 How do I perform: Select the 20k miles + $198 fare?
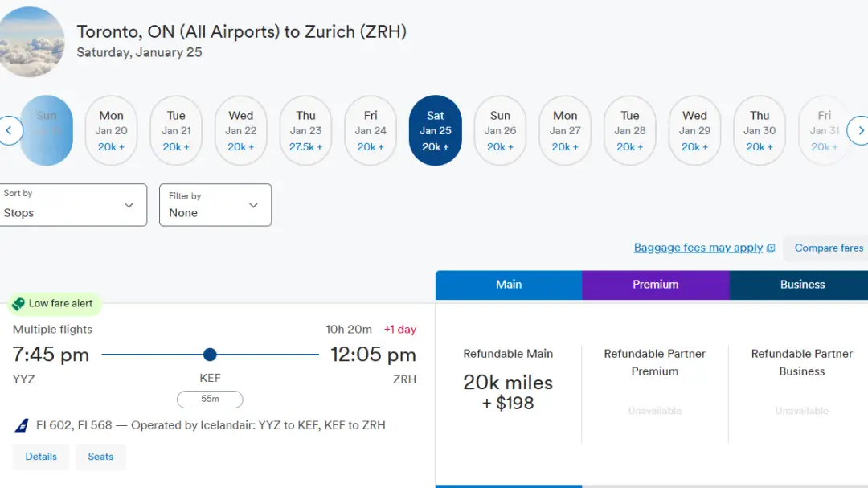point(508,392)
